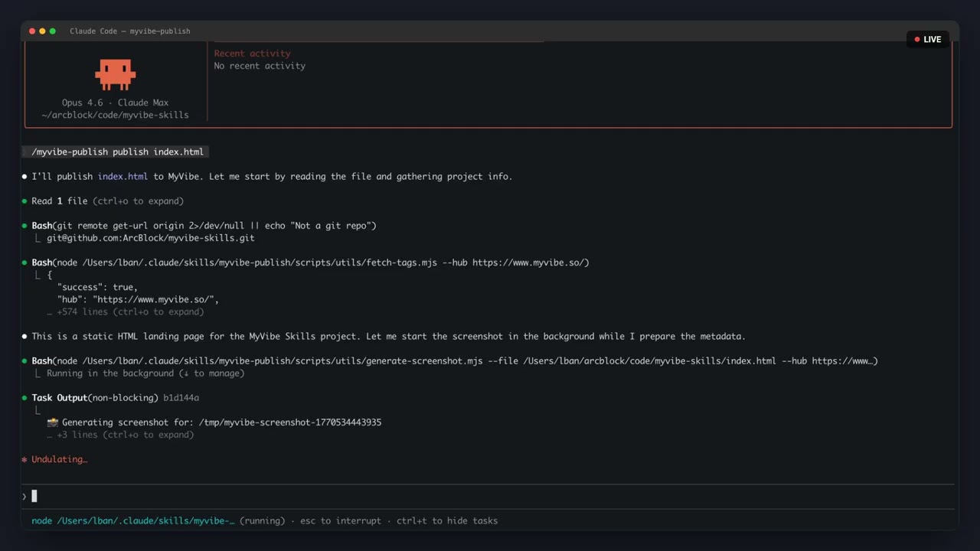Click the task ID b1d144a
Screen dimensions: 980x551
tap(181, 398)
